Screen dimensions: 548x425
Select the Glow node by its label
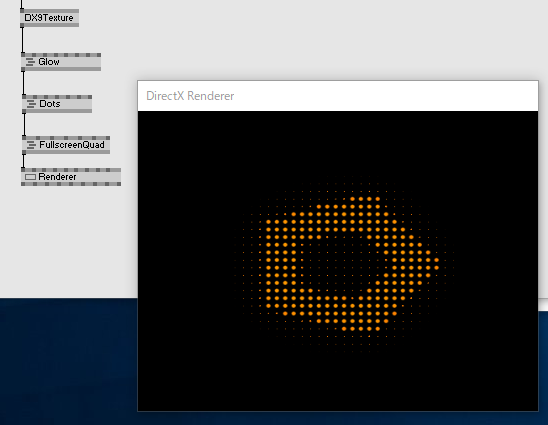coord(49,62)
